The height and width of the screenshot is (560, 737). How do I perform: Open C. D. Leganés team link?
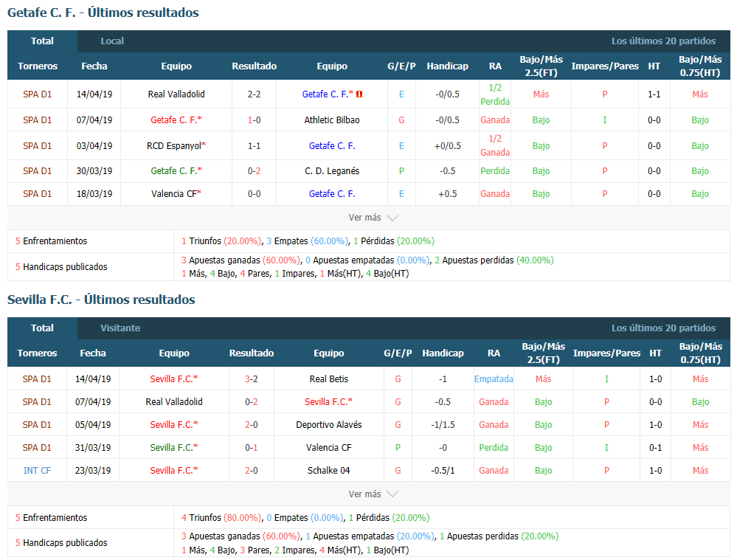point(332,170)
